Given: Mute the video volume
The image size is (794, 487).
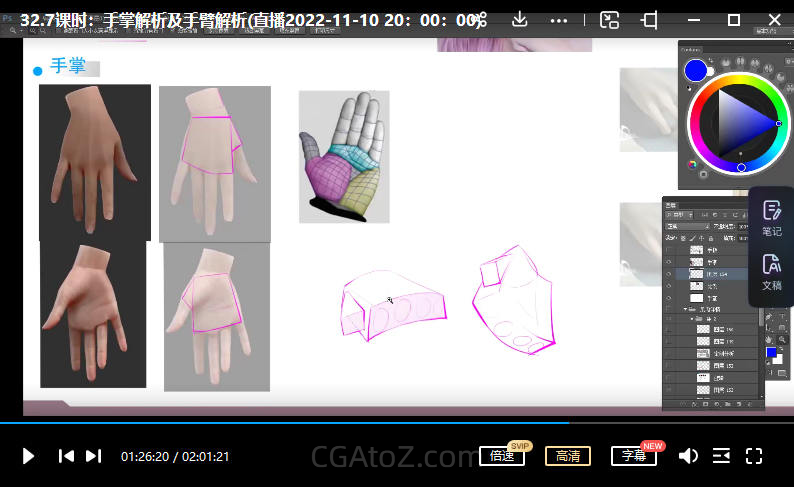Looking at the screenshot, I should tap(688, 456).
